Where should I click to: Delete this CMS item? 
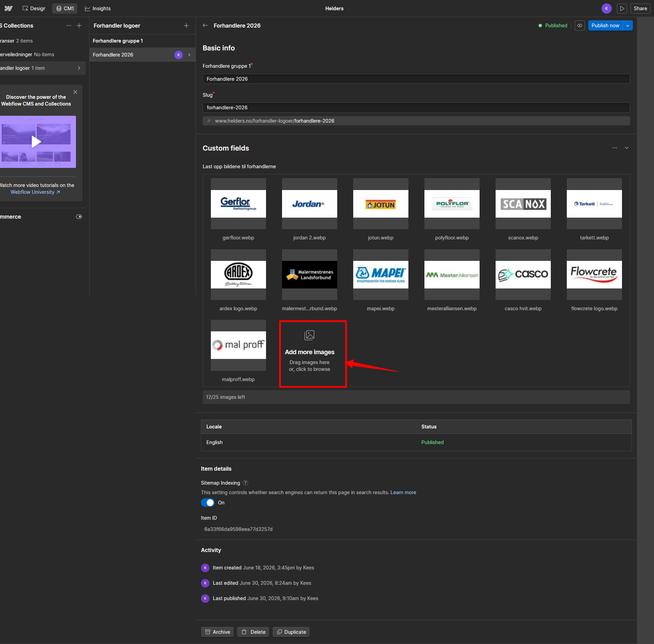pos(253,632)
